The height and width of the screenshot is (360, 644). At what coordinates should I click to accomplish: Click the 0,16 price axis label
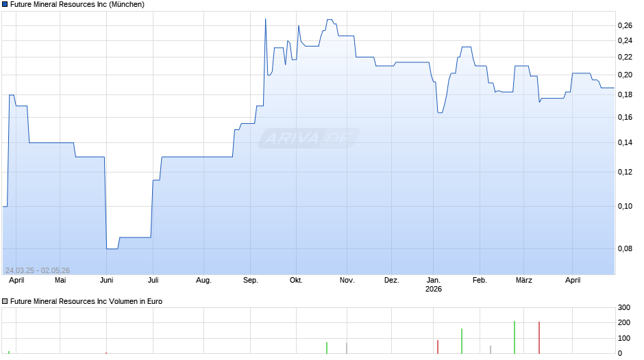click(625, 118)
